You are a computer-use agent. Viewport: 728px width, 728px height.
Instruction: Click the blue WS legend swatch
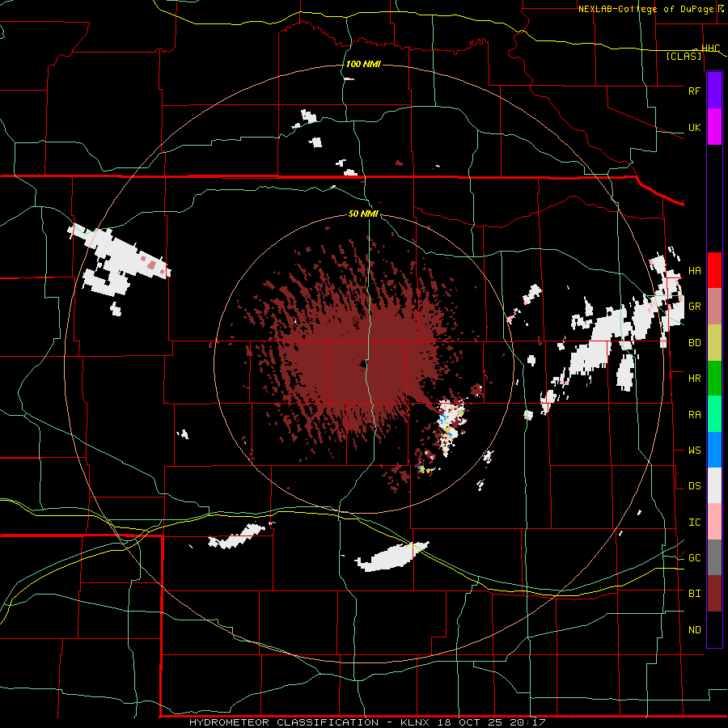714,450
